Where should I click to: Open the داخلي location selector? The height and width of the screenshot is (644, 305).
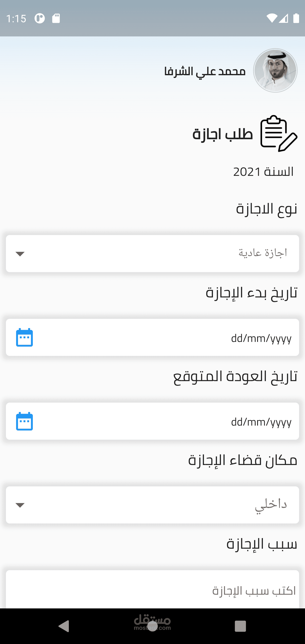pos(152,505)
